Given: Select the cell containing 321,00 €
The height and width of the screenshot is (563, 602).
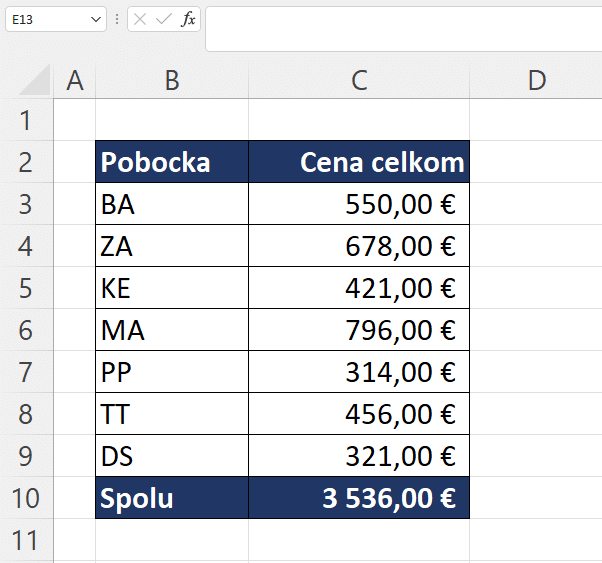Looking at the screenshot, I should [x=359, y=456].
